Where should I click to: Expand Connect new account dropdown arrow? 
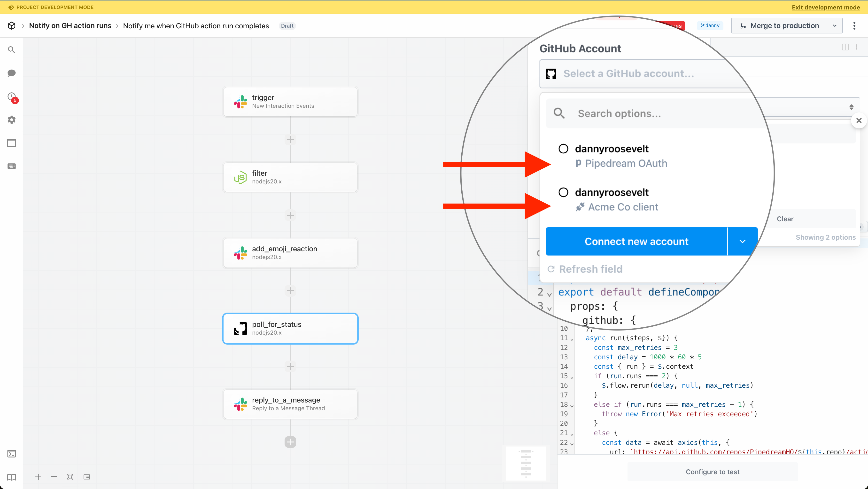click(x=742, y=241)
